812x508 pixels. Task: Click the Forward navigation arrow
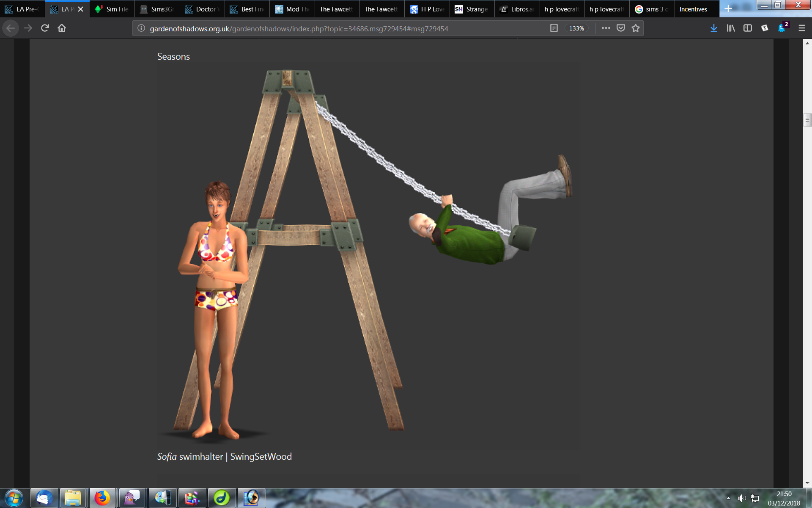tap(28, 28)
